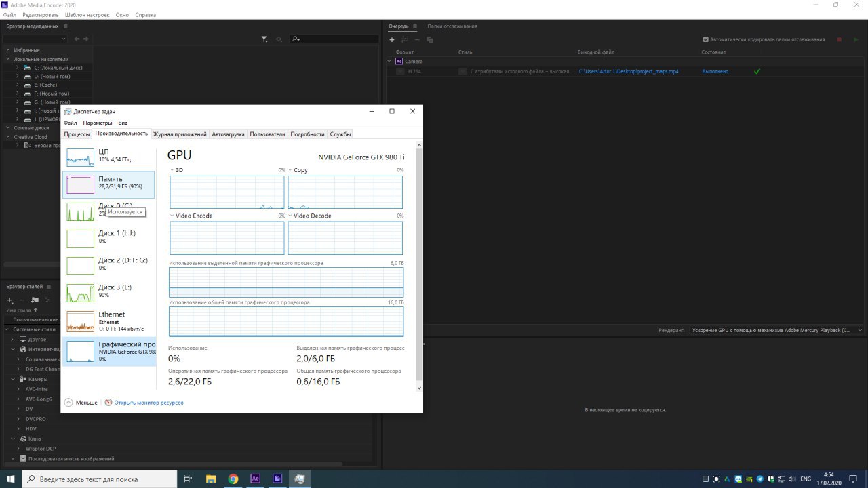Click the Выполнено status link
Viewport: 868px width, 488px height.
(x=715, y=71)
